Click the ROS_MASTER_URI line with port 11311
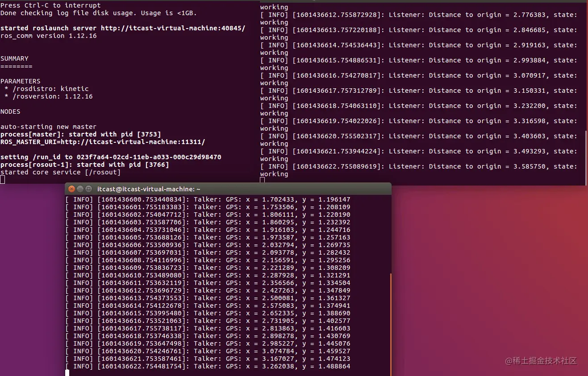588x376 pixels. (x=103, y=142)
